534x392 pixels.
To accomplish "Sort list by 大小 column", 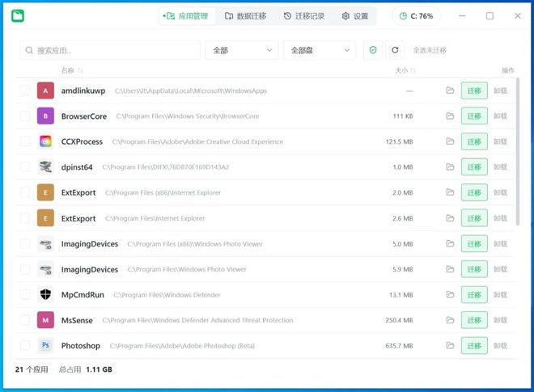I will [x=405, y=70].
